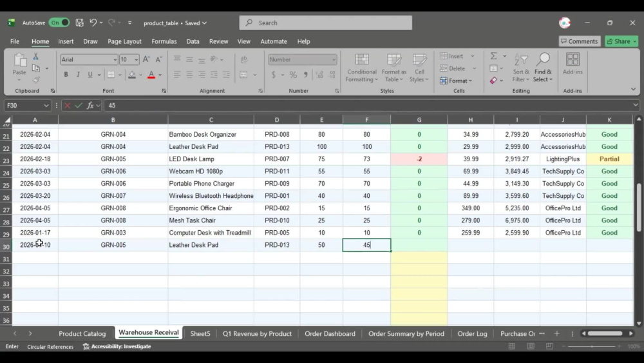Open Cell Styles gallery
The height and width of the screenshot is (363, 644).
(419, 68)
